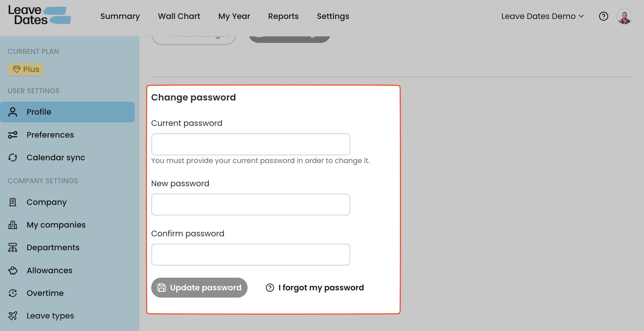
Task: Expand the Leave Dates Demo company dropdown
Action: [x=542, y=16]
